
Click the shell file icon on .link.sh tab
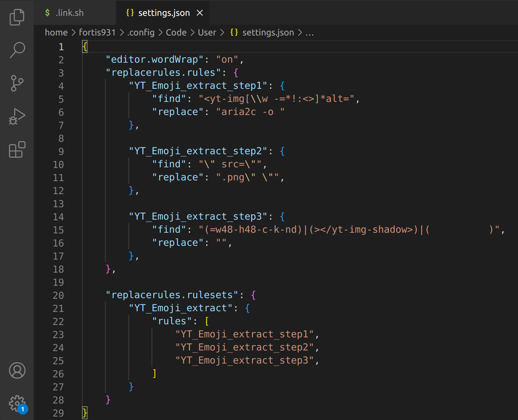[48, 13]
